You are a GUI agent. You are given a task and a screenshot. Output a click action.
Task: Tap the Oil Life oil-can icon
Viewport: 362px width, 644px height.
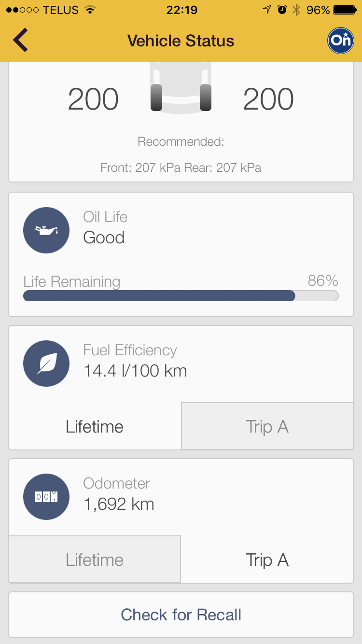pos(46,230)
